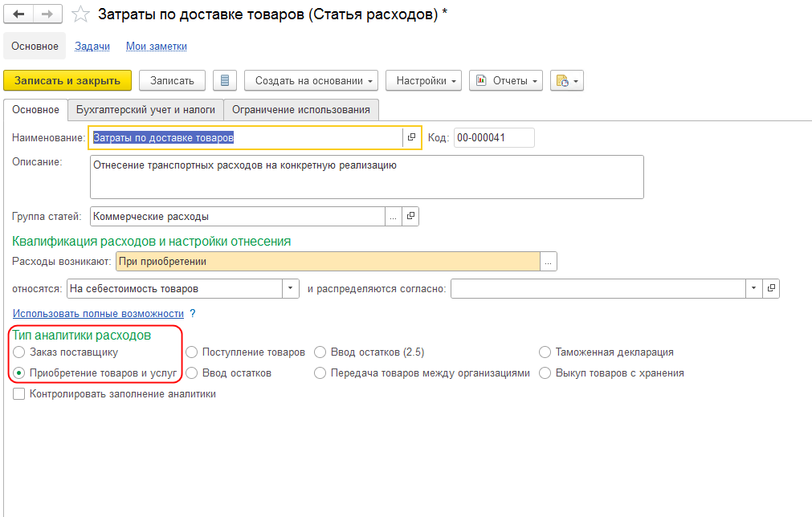Image resolution: width=812 pixels, height=517 pixels.
Task: Expand the относятся dropdown arrow
Action: (291, 288)
